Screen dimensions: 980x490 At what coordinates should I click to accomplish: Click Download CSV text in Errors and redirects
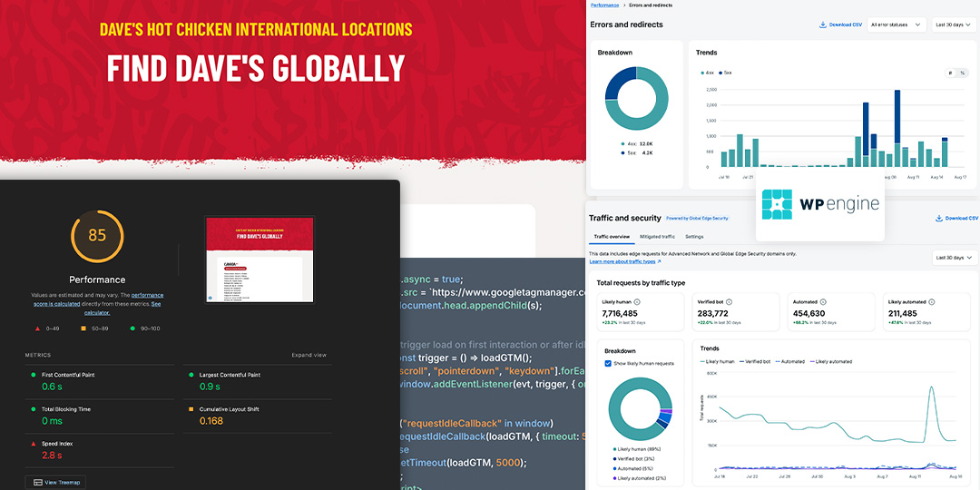tap(846, 25)
